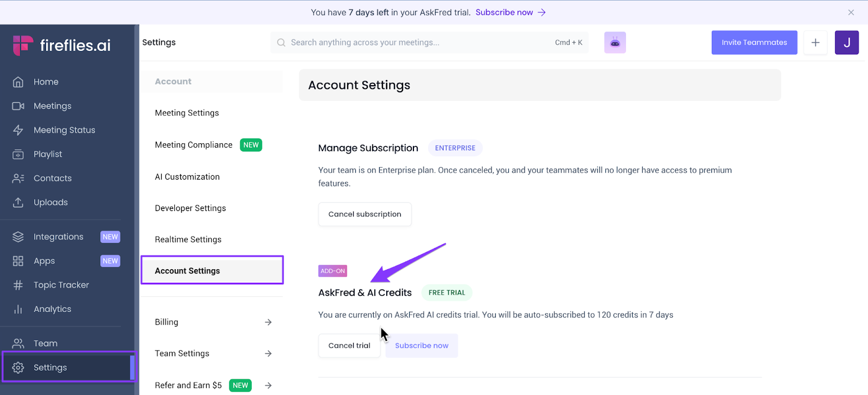Click the Meeting Status lightning icon
This screenshot has height=395, width=868.
point(18,130)
